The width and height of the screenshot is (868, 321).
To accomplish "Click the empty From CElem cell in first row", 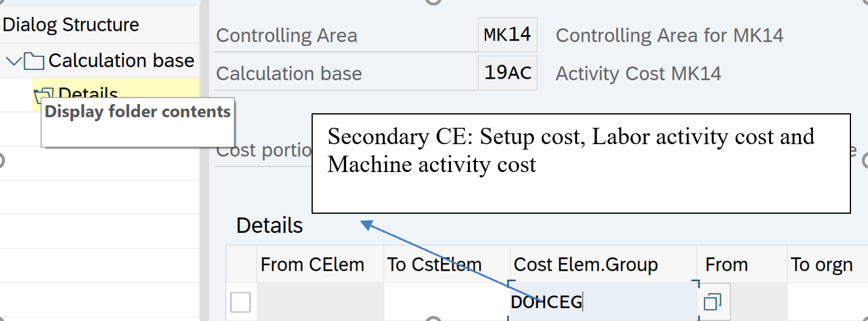I will point(319,302).
